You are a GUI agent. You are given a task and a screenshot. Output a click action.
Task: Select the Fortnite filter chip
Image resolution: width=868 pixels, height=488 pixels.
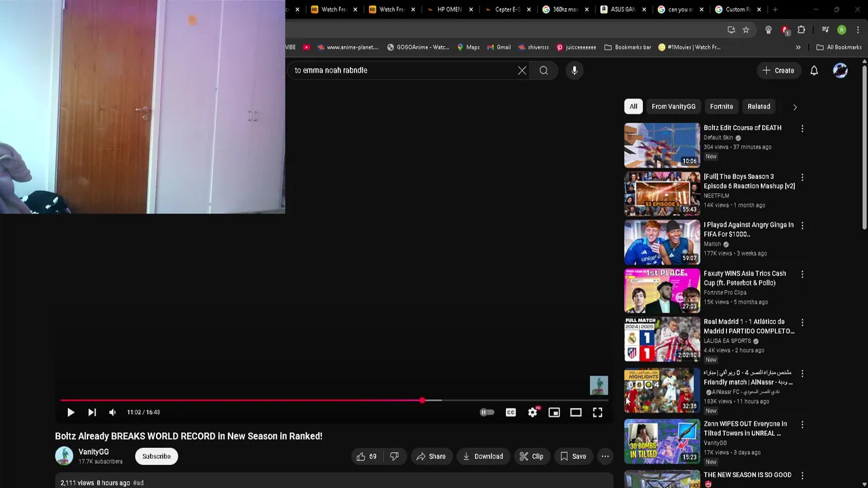tap(722, 106)
